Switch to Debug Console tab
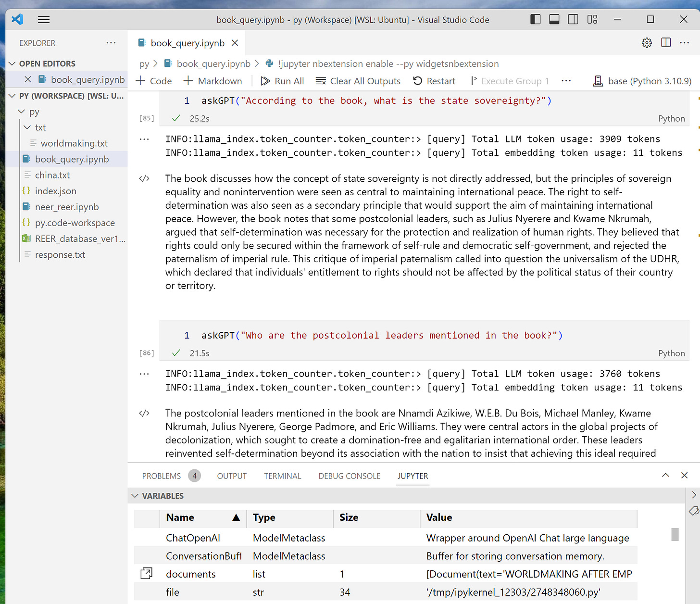This screenshot has width=700, height=604. [350, 476]
